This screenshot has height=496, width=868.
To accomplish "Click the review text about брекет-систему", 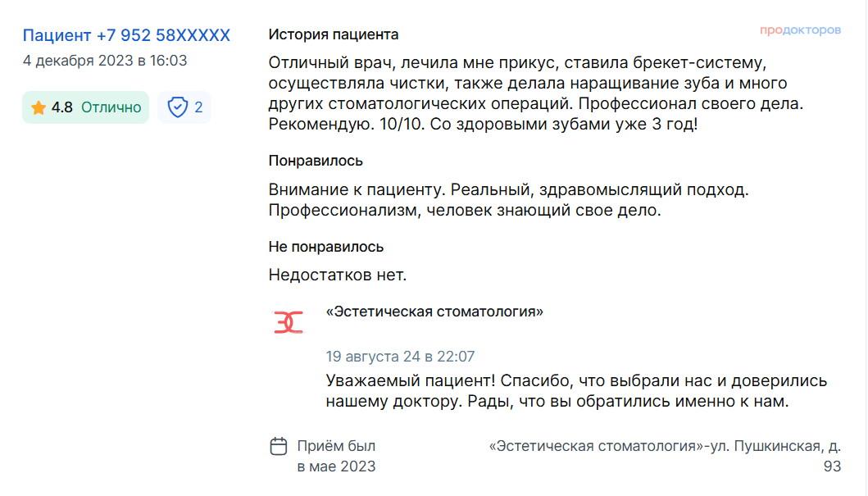I will point(536,93).
